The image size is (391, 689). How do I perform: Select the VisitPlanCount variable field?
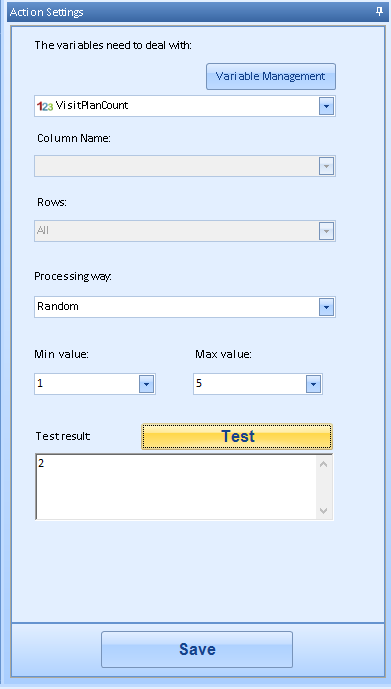[185, 106]
